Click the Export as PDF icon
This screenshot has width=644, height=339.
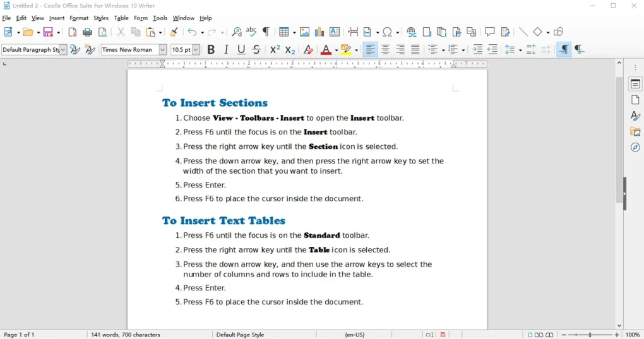click(x=73, y=32)
